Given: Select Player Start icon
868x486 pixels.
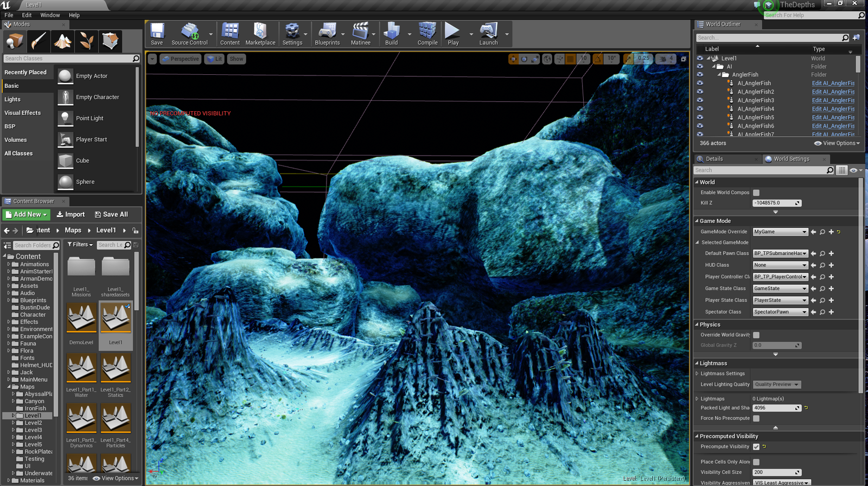Looking at the screenshot, I should [65, 139].
